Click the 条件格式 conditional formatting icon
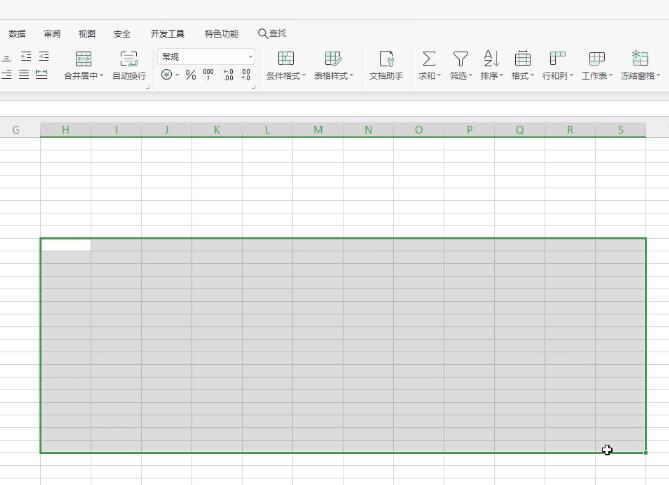 286,58
